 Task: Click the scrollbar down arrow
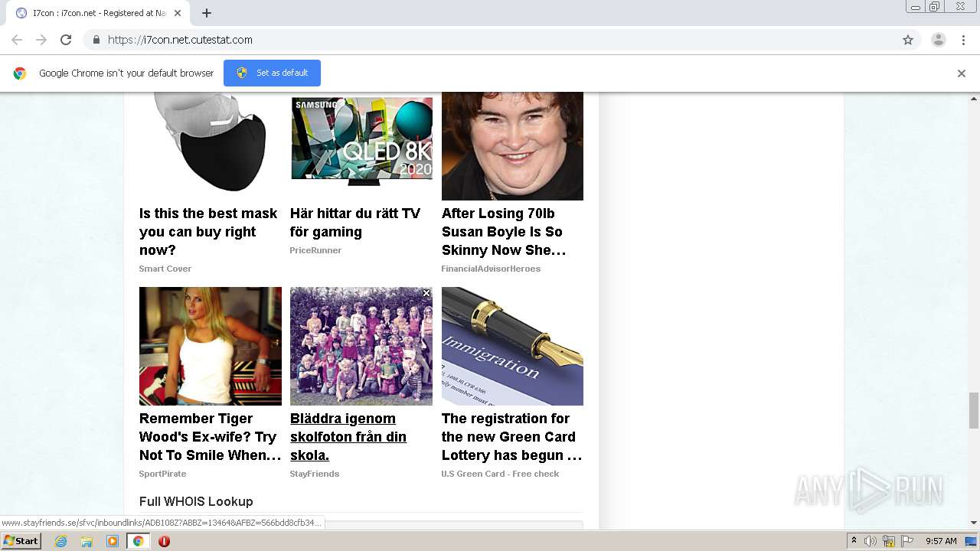click(x=974, y=523)
